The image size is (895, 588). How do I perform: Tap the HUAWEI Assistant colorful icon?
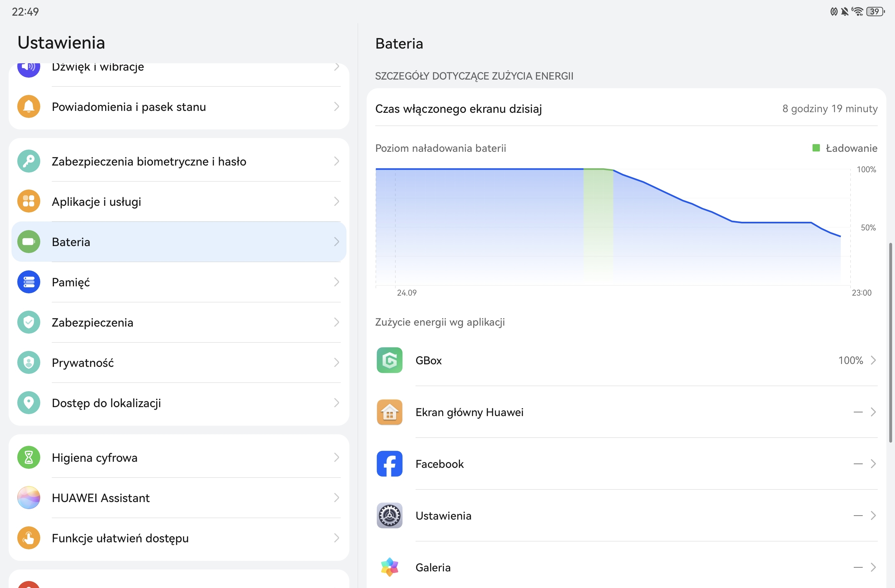pos(28,498)
